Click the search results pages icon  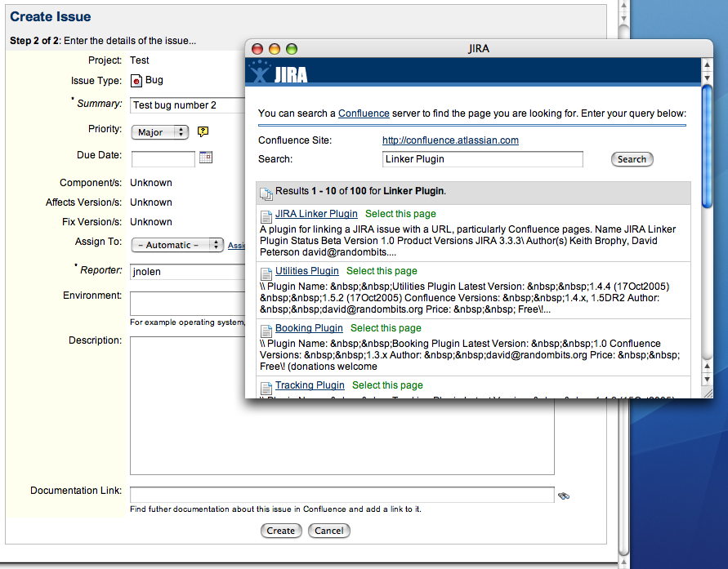click(x=266, y=193)
